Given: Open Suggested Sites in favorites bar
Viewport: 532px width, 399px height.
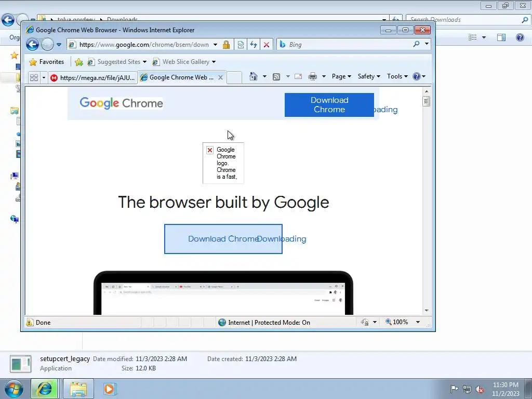Looking at the screenshot, I should pyautogui.click(x=117, y=62).
